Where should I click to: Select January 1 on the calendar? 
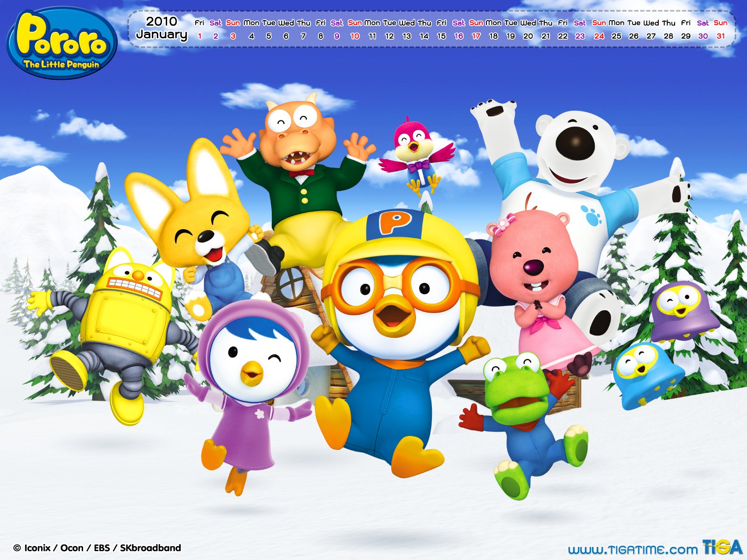pos(200,36)
